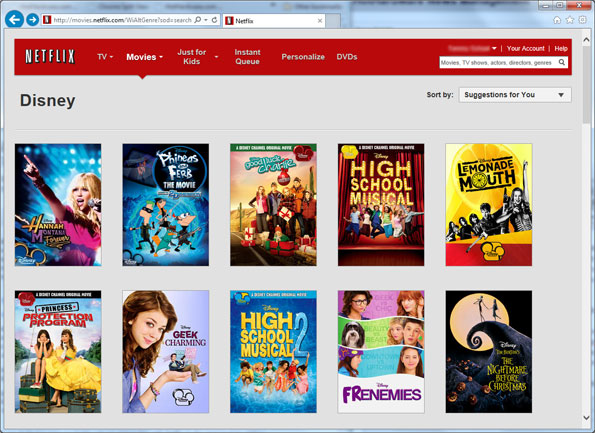Click the Netflix search input field
Screen dimensions: 595x433
pos(498,63)
